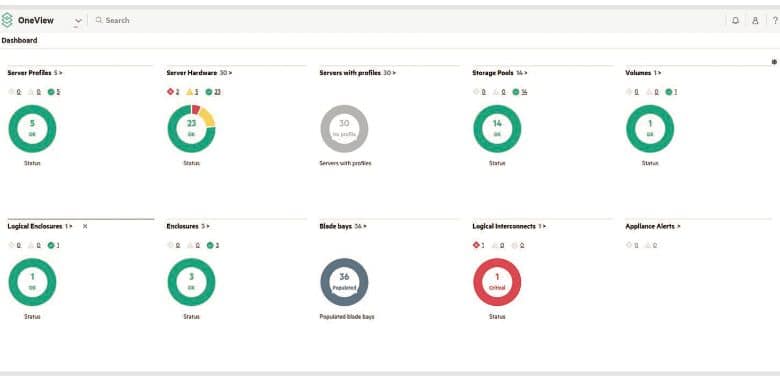The image size is (780, 379).
Task: Click the Enclosures 3 OK donut chart
Action: pos(192,282)
